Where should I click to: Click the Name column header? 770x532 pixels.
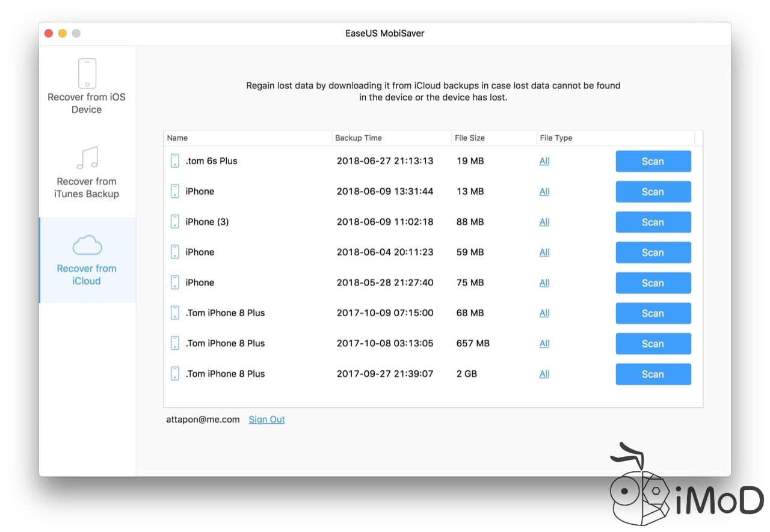click(177, 138)
